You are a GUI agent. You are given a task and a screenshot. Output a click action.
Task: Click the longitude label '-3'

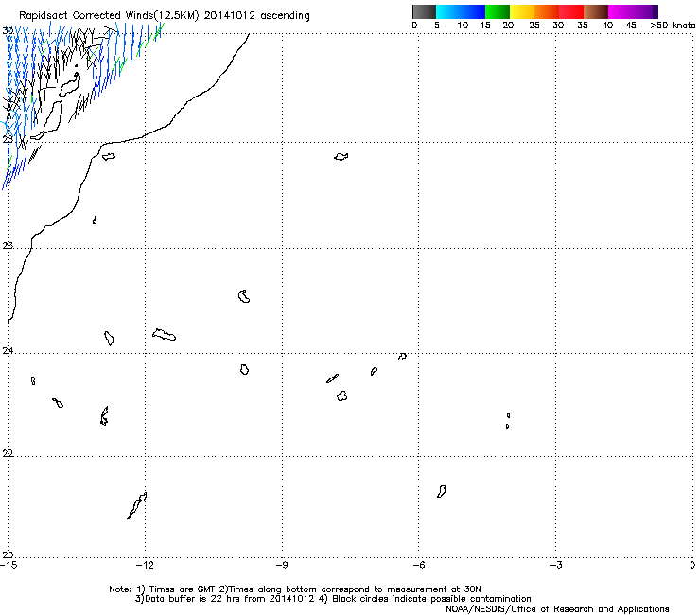555,565
